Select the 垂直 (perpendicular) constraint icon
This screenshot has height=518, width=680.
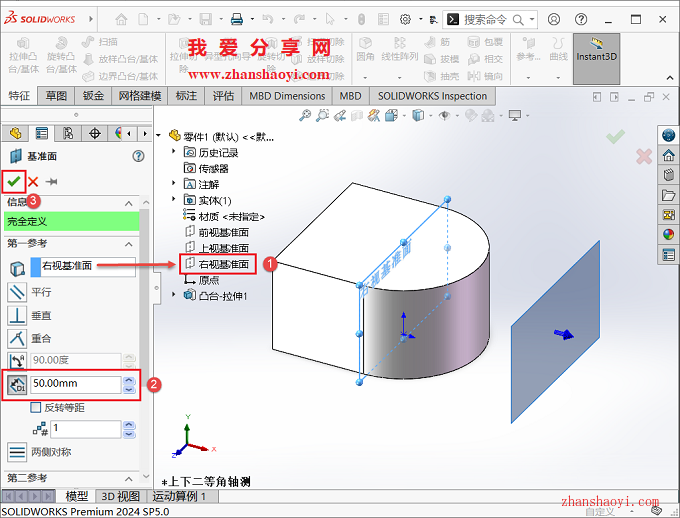[17, 315]
